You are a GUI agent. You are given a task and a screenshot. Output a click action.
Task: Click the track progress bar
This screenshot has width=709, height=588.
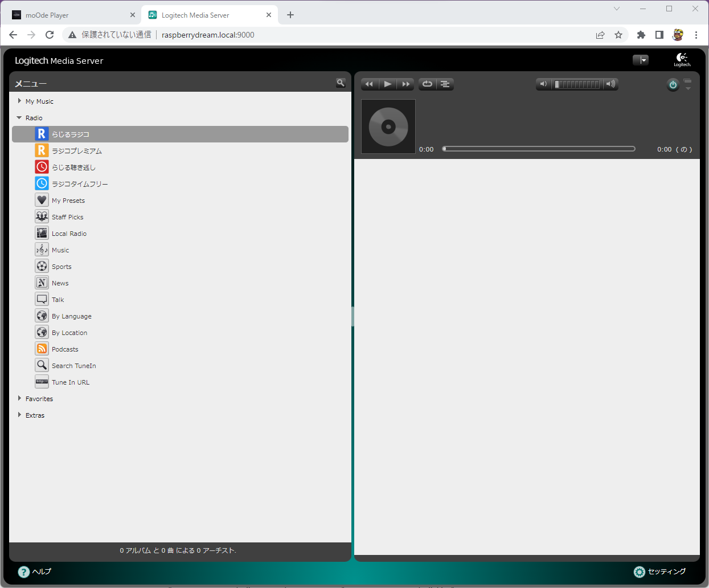pos(539,149)
